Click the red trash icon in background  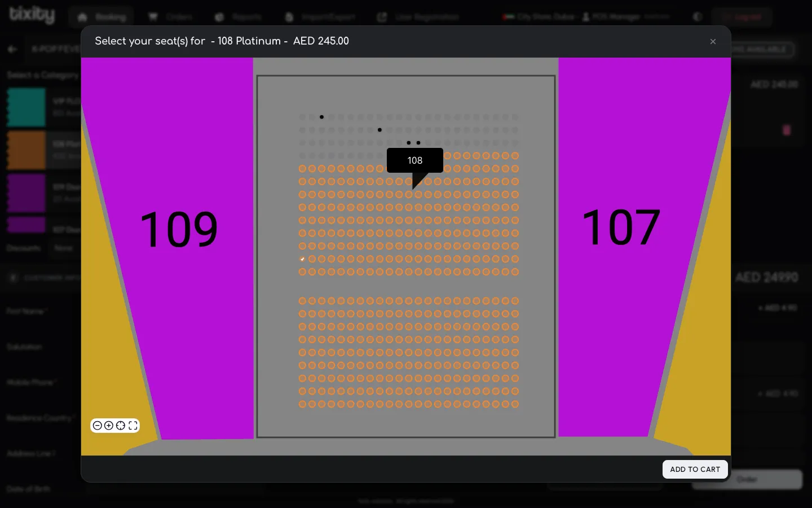787,130
